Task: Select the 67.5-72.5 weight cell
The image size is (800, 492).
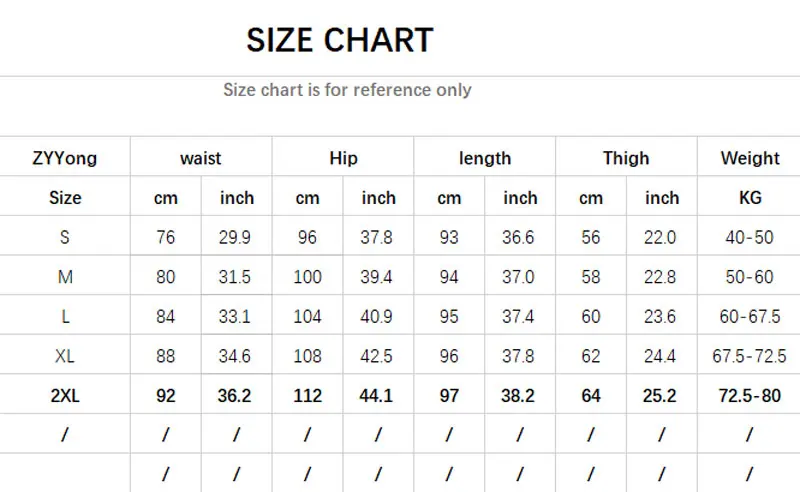Action: 750,356
